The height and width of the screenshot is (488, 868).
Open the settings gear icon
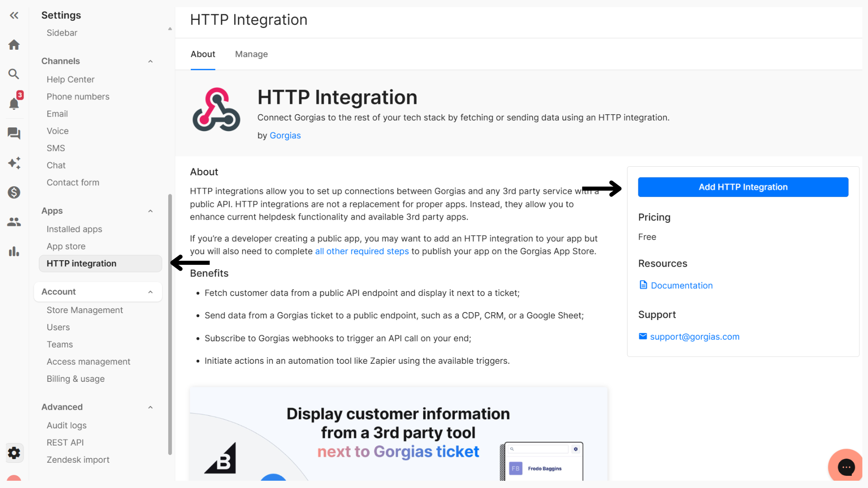(x=14, y=453)
